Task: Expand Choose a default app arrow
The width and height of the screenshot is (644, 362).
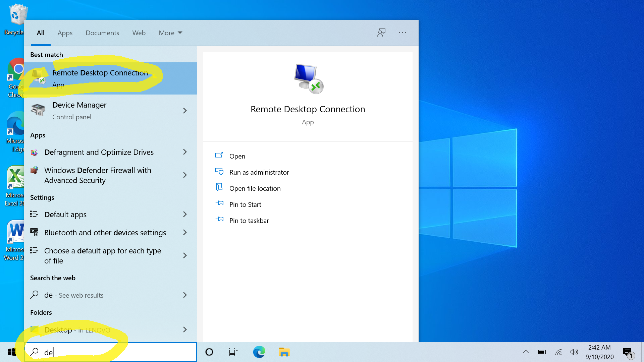Action: [185, 255]
